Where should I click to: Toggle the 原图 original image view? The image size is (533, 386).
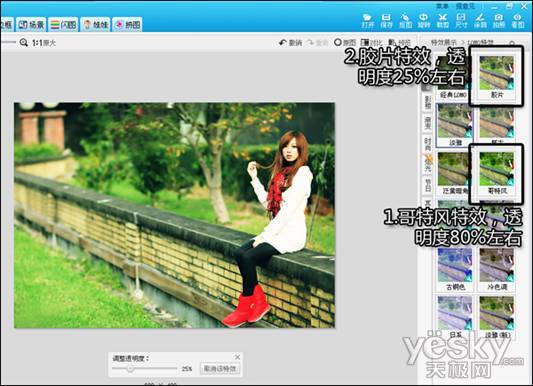(345, 42)
